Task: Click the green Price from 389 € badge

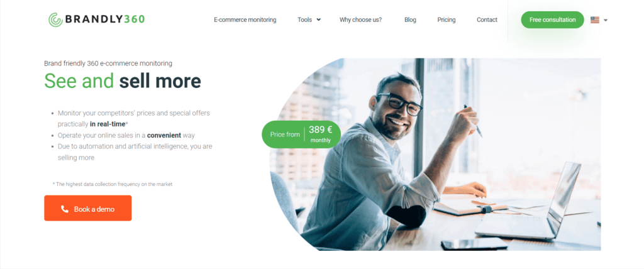Action: tap(301, 134)
